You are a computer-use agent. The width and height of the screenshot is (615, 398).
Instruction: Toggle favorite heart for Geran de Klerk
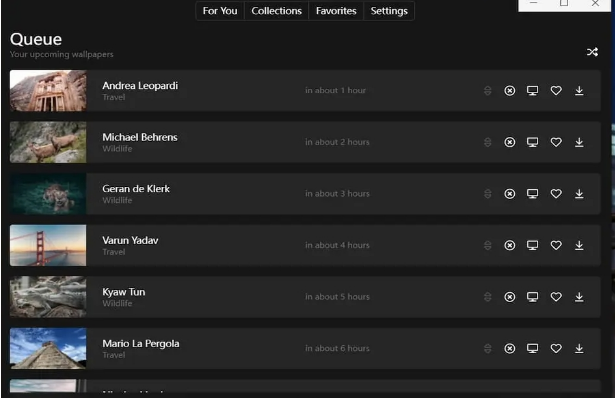coord(556,194)
